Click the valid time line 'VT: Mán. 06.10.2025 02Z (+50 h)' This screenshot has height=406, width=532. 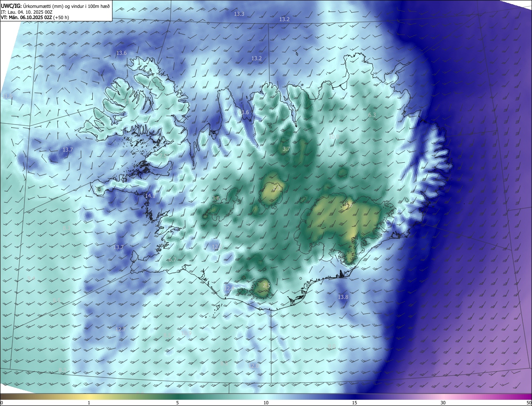[x=34, y=17]
